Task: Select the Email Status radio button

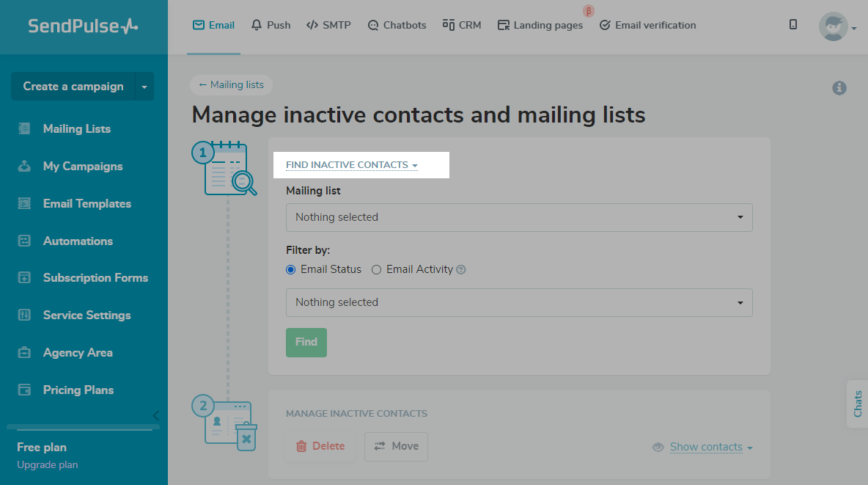Action: tap(291, 269)
